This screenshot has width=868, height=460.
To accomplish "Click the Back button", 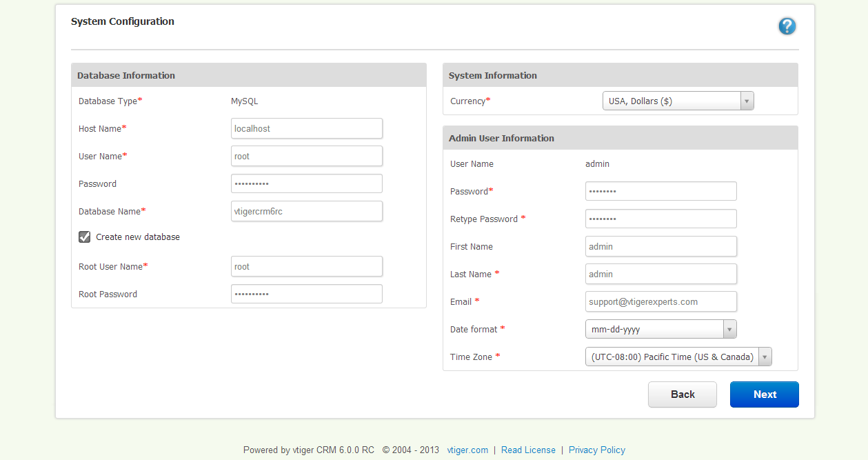I will pos(683,394).
